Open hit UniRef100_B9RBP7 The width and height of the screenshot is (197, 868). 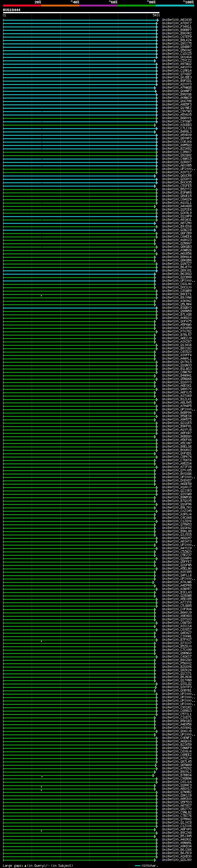click(177, 30)
